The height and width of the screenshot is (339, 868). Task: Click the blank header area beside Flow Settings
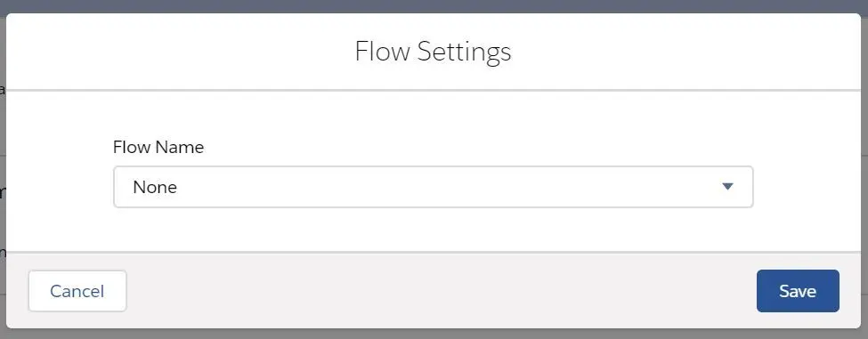click(x=686, y=51)
